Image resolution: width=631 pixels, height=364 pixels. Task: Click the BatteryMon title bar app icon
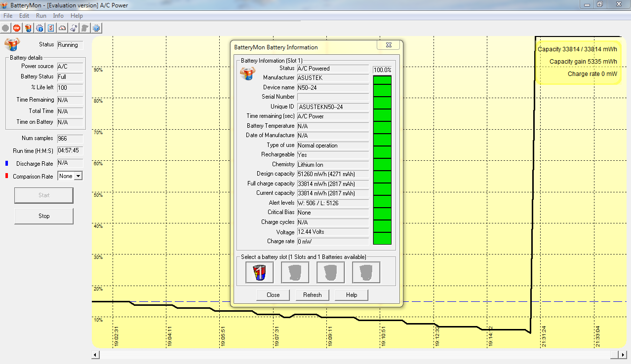click(4, 5)
